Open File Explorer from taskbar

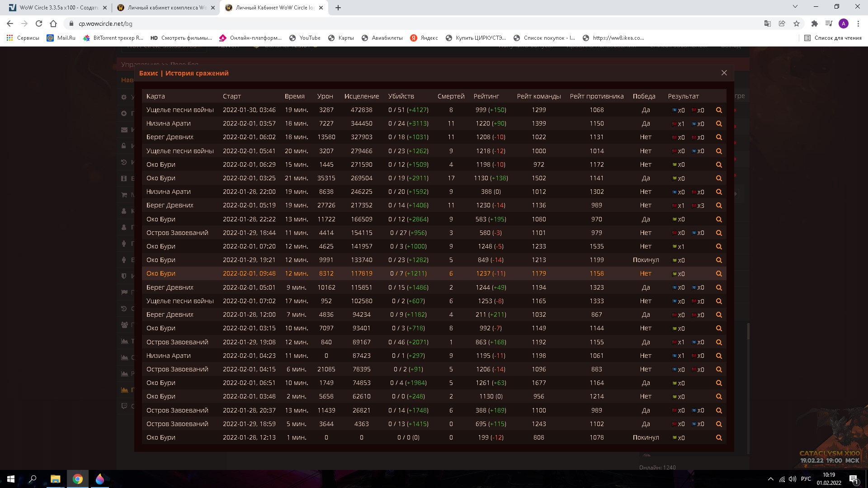(55, 479)
